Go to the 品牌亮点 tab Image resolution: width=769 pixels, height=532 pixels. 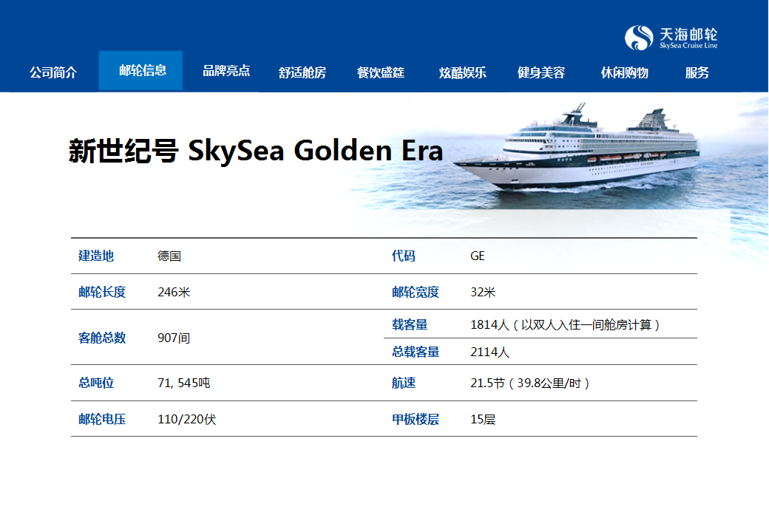[x=226, y=70]
